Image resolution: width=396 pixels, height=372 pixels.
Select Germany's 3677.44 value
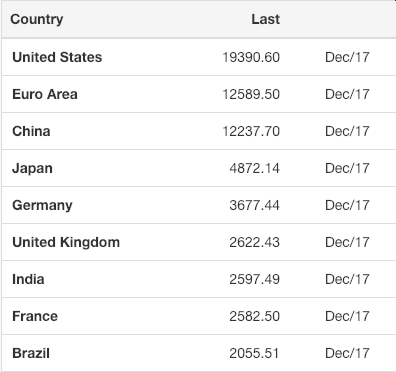pyautogui.click(x=254, y=205)
